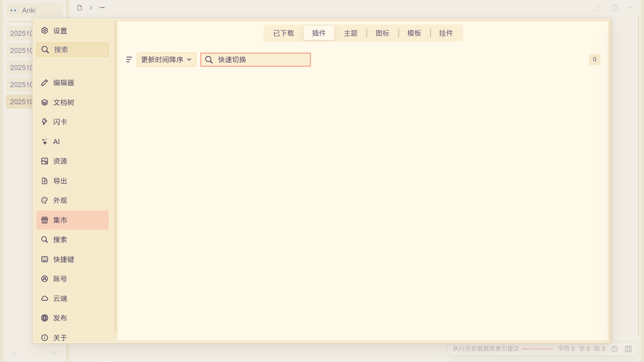Click the indexing progress bar in status bar
The image size is (644, 362).
coord(537,349)
